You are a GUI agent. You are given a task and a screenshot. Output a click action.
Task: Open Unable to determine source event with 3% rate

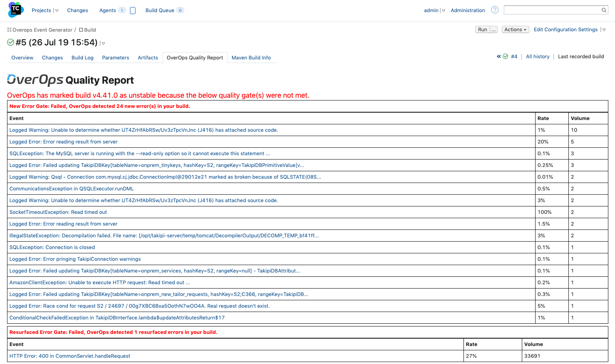[144, 200]
